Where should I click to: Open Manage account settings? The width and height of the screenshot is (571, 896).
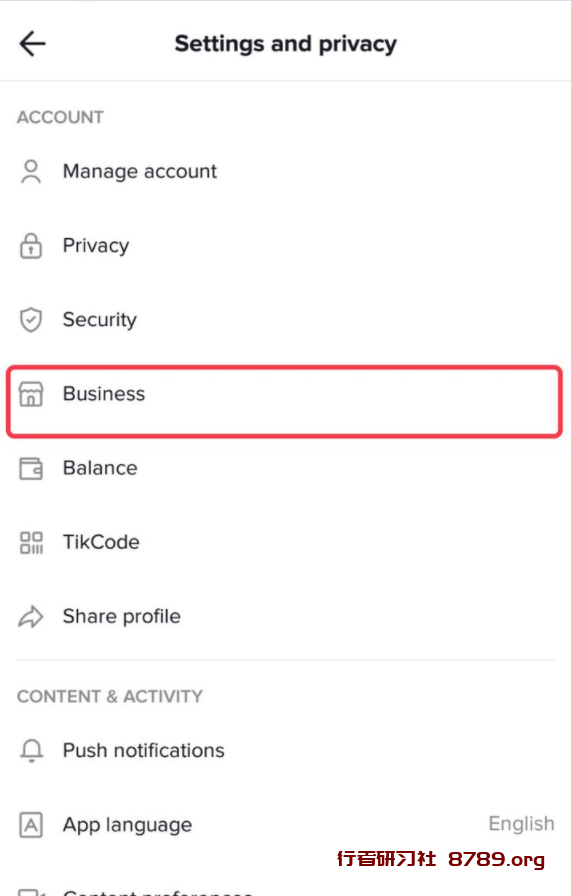coord(285,171)
